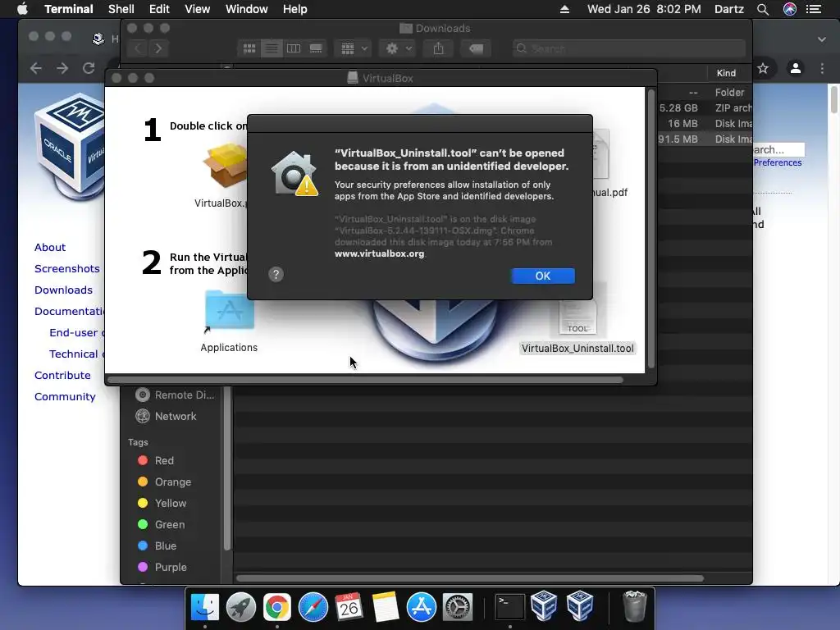Bookmark this page with the star icon
The height and width of the screenshot is (630, 840).
(x=763, y=68)
